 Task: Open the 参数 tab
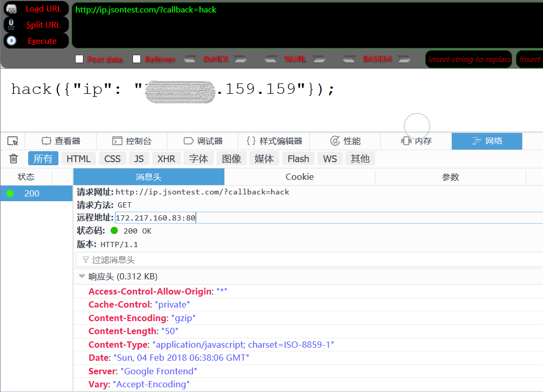pos(450,177)
